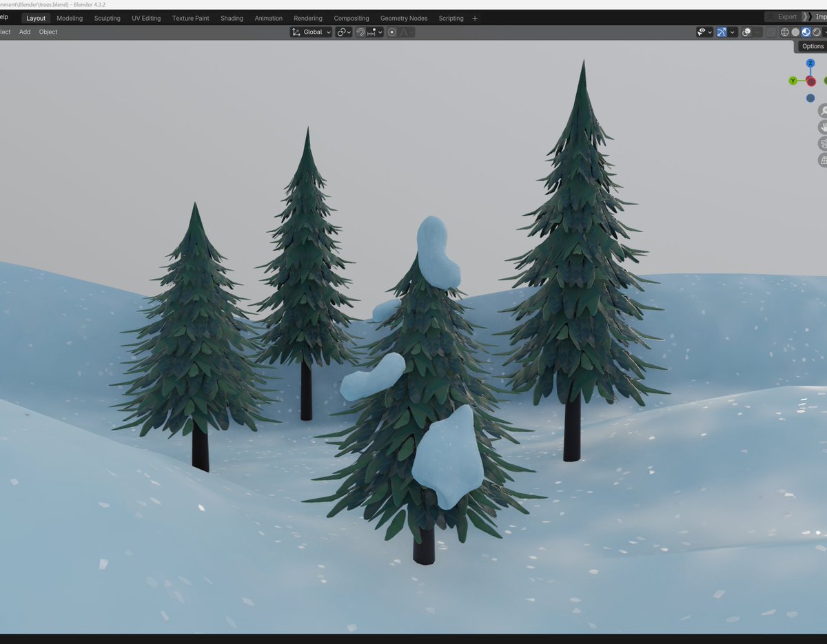Click the Move hand icon in viewport sidebar
The height and width of the screenshot is (644, 827).
823,127
